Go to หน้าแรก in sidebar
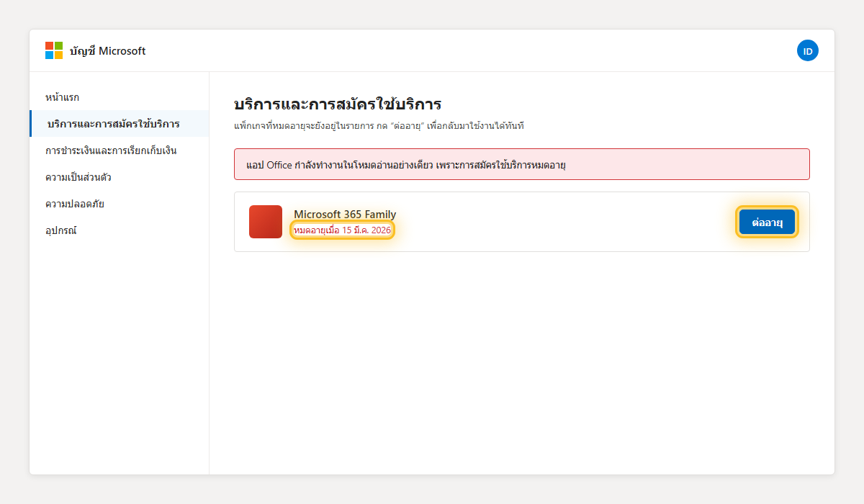864x504 pixels. (x=120, y=96)
